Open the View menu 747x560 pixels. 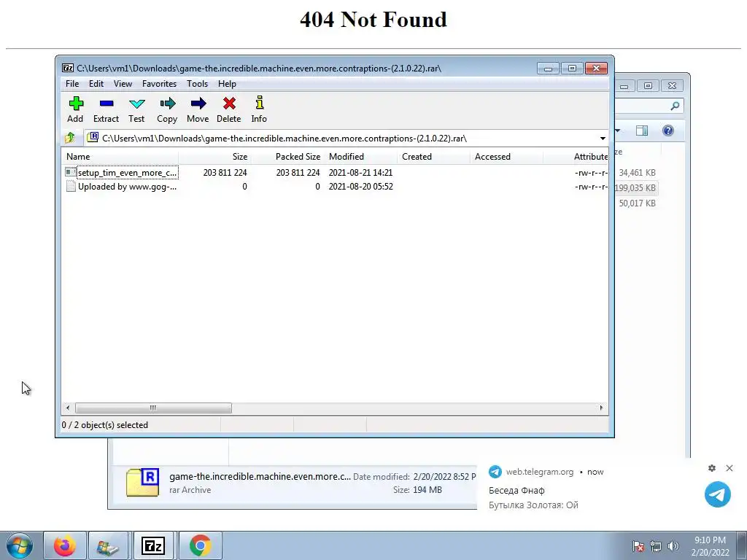click(123, 83)
